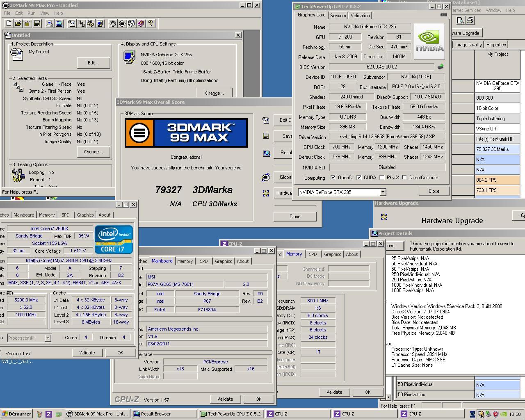Image resolution: width=525 pixels, height=420 pixels.
Task: Click the floppy icon beside Save in score dialog
Action: 266,136
